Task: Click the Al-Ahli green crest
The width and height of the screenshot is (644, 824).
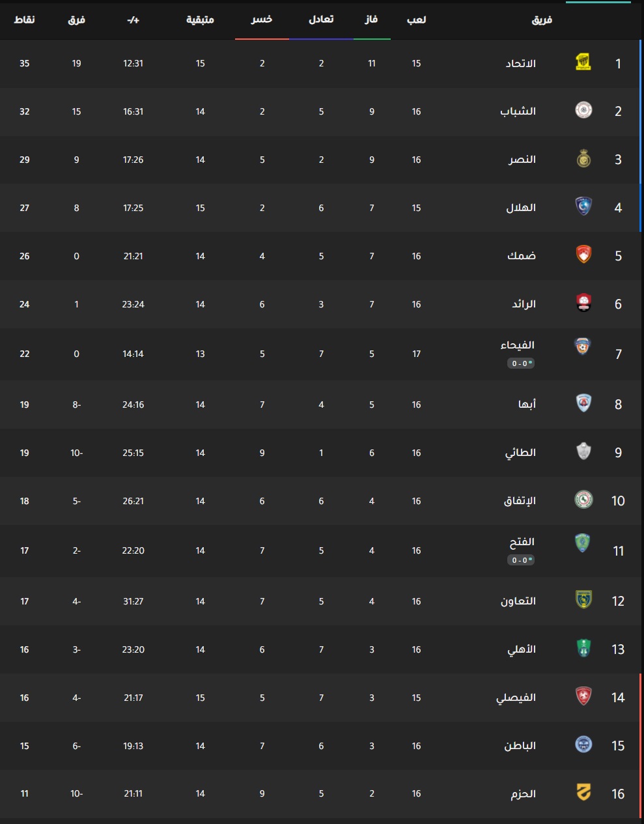Action: click(583, 649)
